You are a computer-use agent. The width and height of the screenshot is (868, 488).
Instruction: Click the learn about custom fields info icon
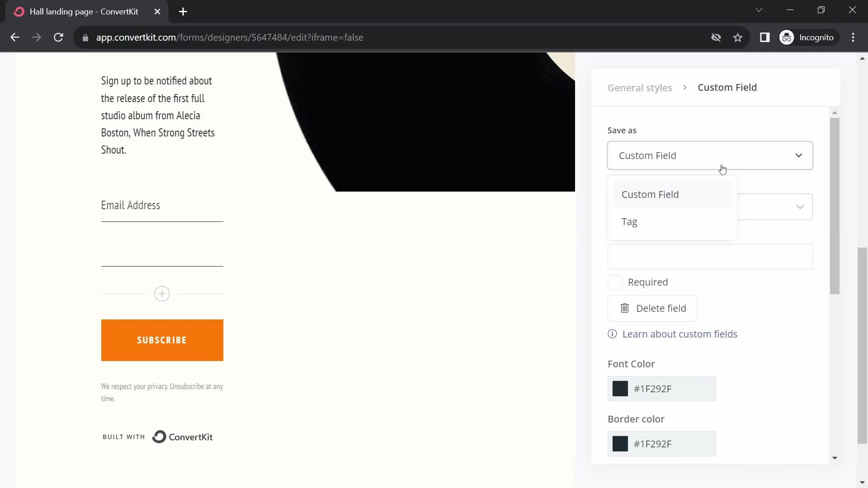[612, 333]
